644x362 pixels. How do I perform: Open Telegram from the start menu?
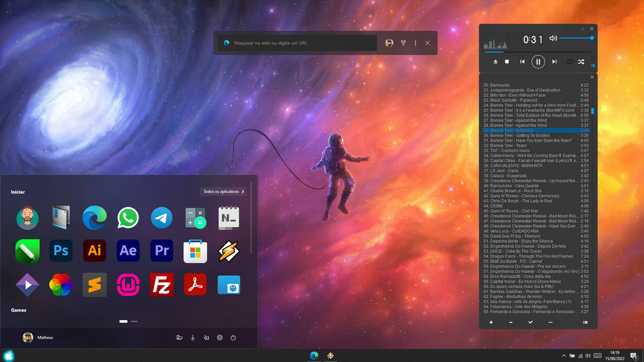(161, 217)
